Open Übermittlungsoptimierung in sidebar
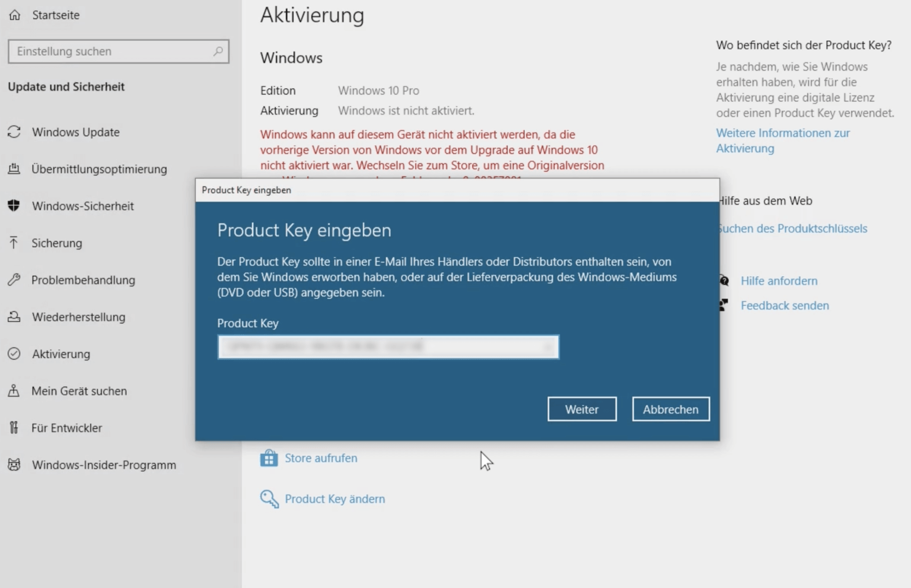This screenshot has height=588, width=911. (99, 169)
